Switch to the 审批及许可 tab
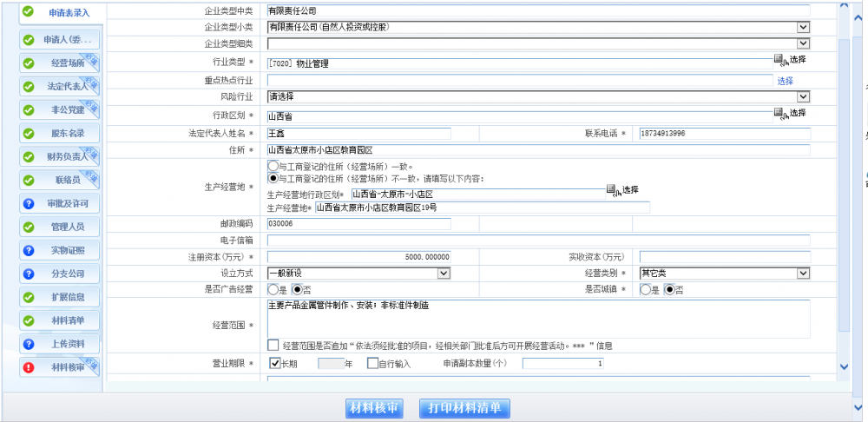The width and height of the screenshot is (868, 422). click(x=59, y=204)
